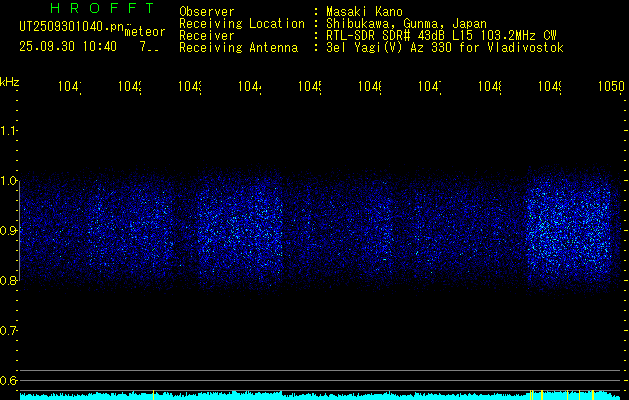Image resolution: width=629 pixels, height=400 pixels.
Task: Select the RTL-SDR receiver settings text
Action: coord(437,35)
